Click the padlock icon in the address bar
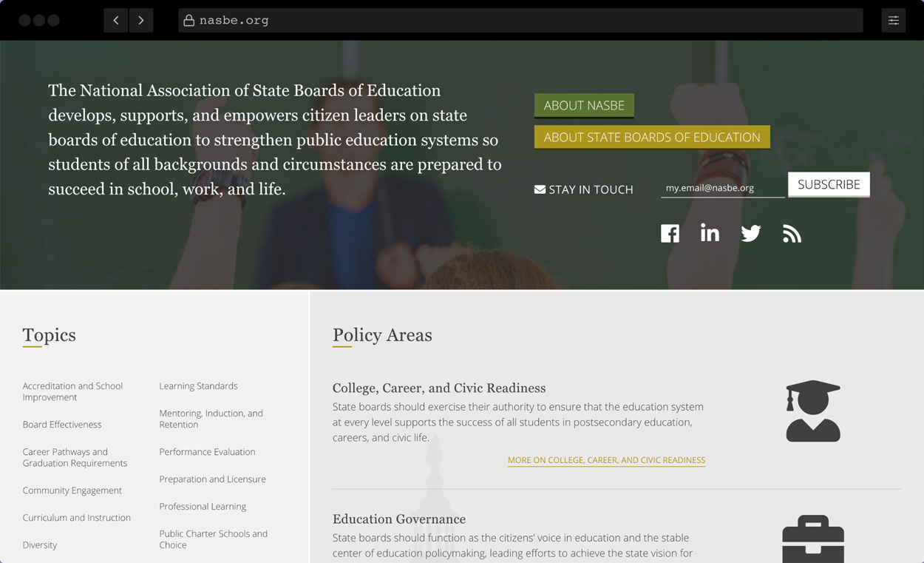 (x=191, y=20)
